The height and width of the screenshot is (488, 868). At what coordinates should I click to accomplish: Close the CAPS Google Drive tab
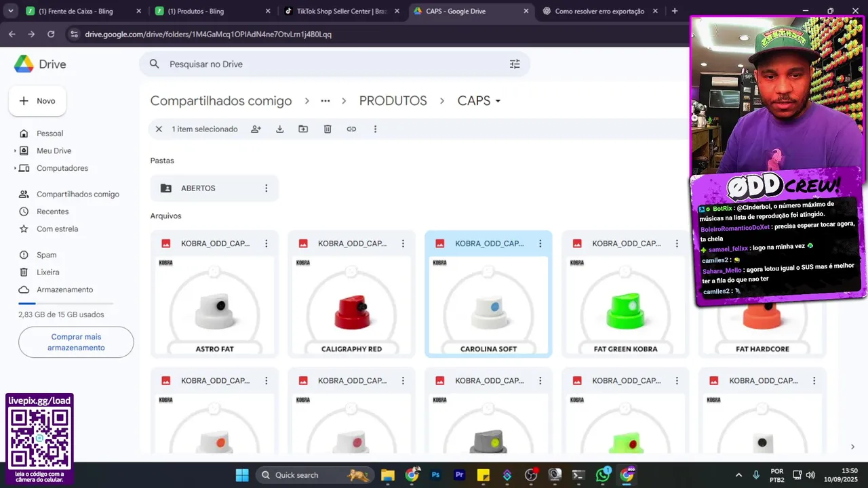tap(526, 11)
